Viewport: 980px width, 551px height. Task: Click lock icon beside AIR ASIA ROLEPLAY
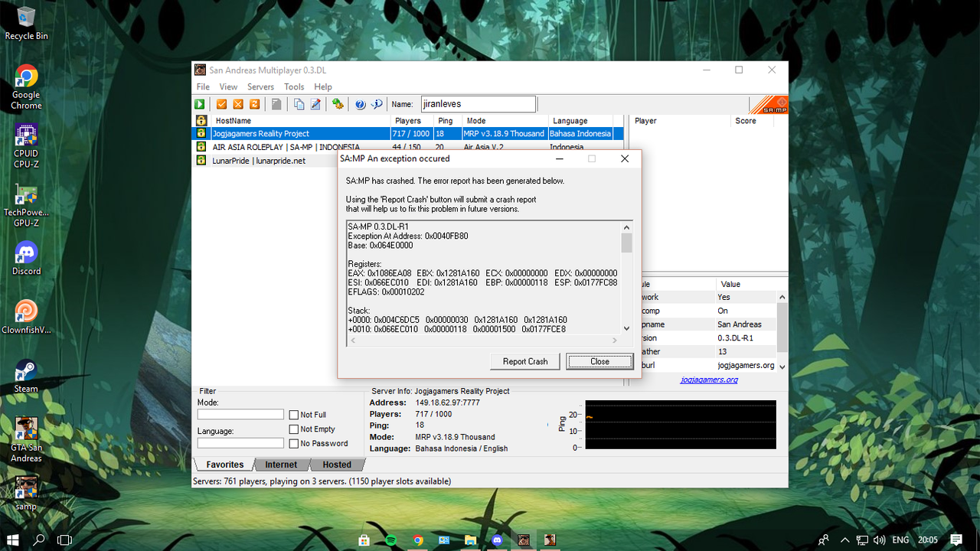pyautogui.click(x=201, y=147)
